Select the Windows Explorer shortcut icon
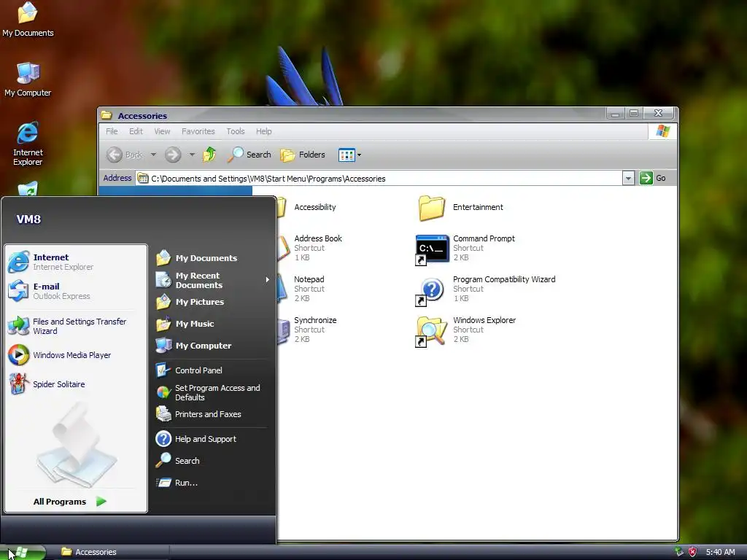Screen dimensions: 747x560 coord(432,330)
